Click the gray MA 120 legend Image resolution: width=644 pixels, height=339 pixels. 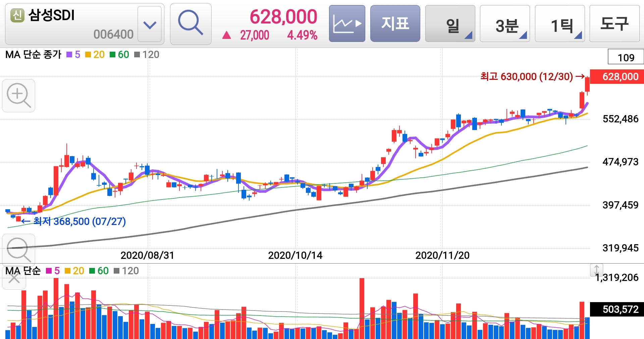147,55
